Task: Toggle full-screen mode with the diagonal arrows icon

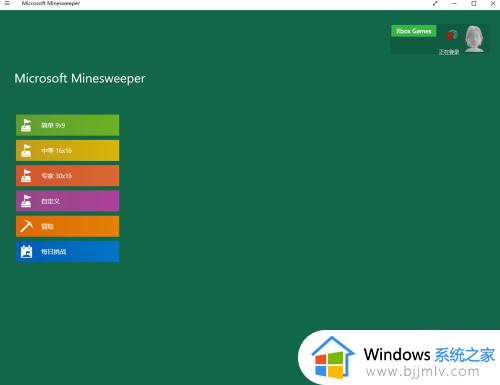Action: click(435, 3)
